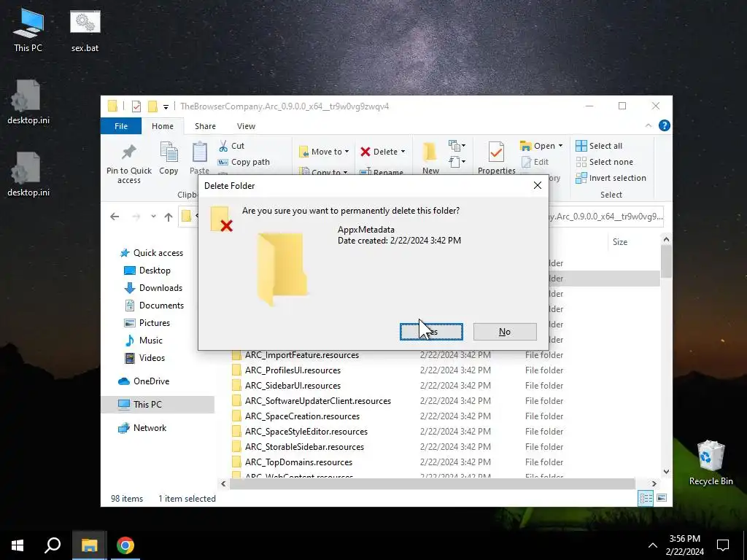The image size is (747, 560).
Task: Click the Edit ribbon command
Action: [535, 162]
